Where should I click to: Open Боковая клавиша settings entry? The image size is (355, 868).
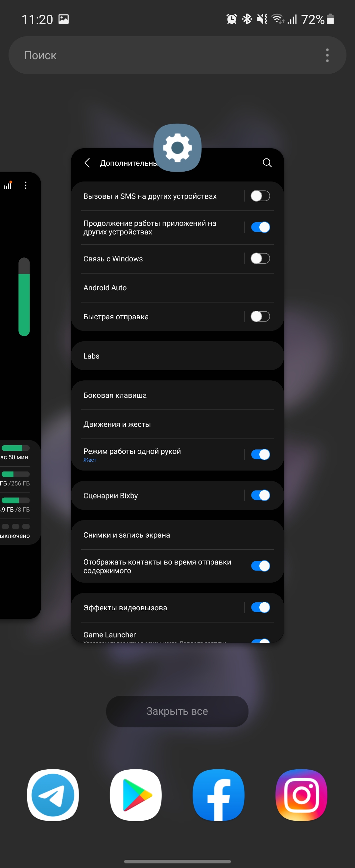coord(177,395)
